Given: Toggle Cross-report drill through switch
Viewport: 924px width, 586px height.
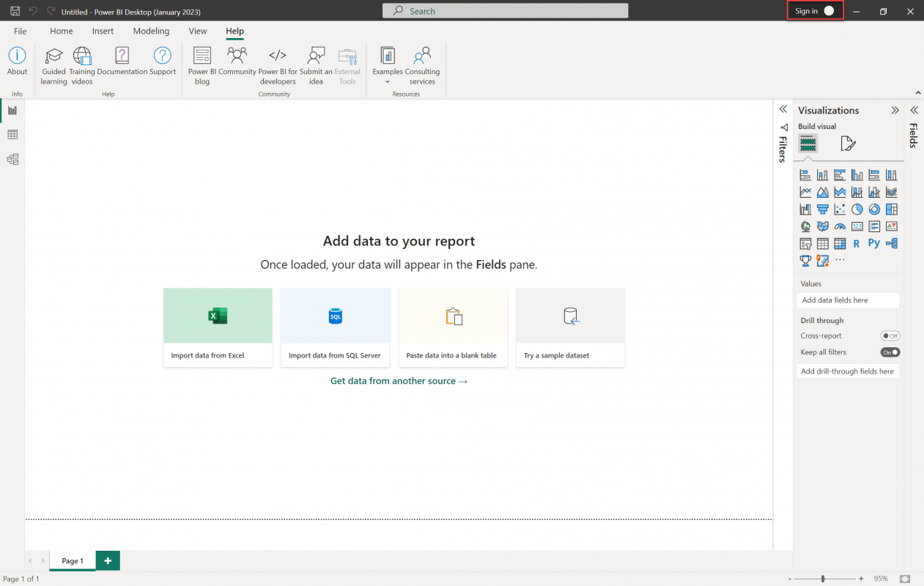Looking at the screenshot, I should 890,336.
